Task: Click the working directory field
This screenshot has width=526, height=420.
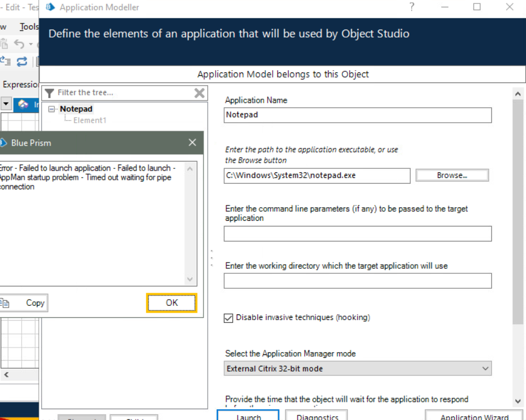Action: click(x=358, y=281)
